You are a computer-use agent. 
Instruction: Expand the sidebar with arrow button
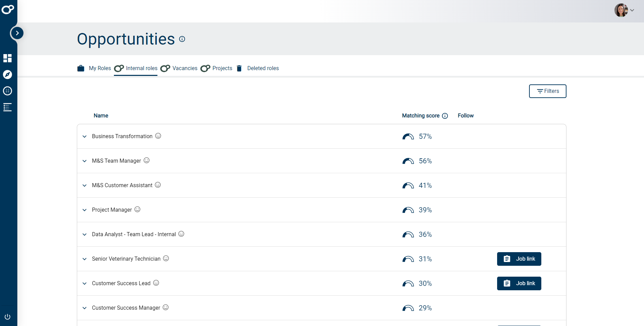17,33
